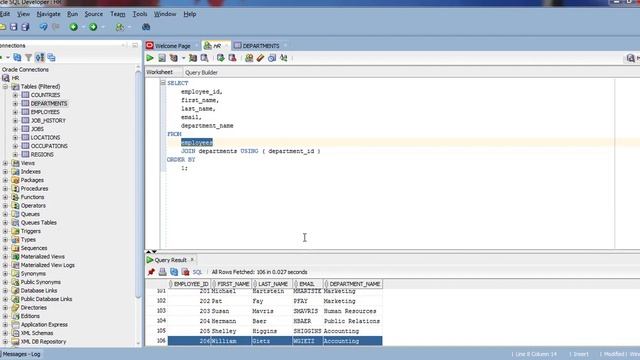Click the delete row icon in Query Result toolbar

pyautogui.click(x=185, y=272)
